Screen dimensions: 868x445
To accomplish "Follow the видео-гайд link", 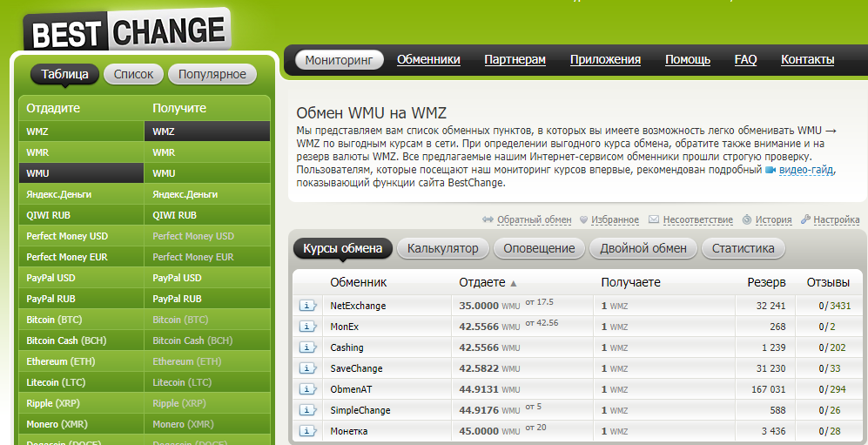I will 806,171.
